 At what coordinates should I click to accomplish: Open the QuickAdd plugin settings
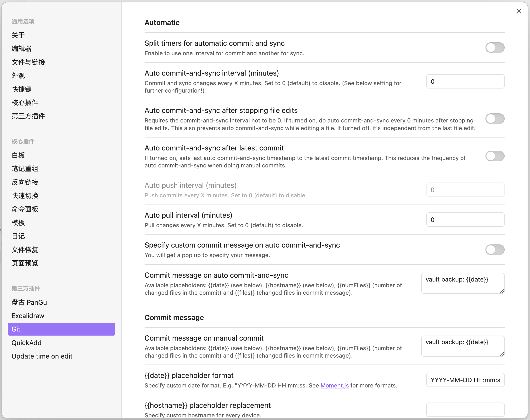tap(27, 343)
